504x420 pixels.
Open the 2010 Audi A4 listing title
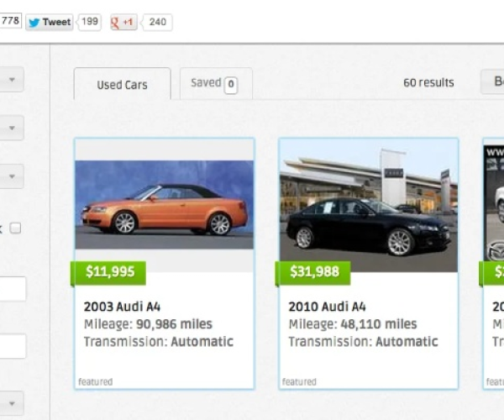327,307
